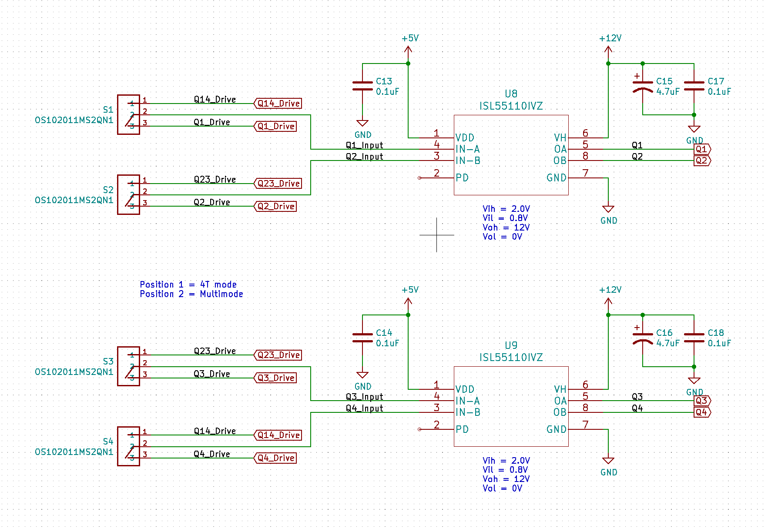Image resolution: width=768 pixels, height=532 pixels.
Task: Click the unconnected PD pin 2 of U8
Action: 436,177
